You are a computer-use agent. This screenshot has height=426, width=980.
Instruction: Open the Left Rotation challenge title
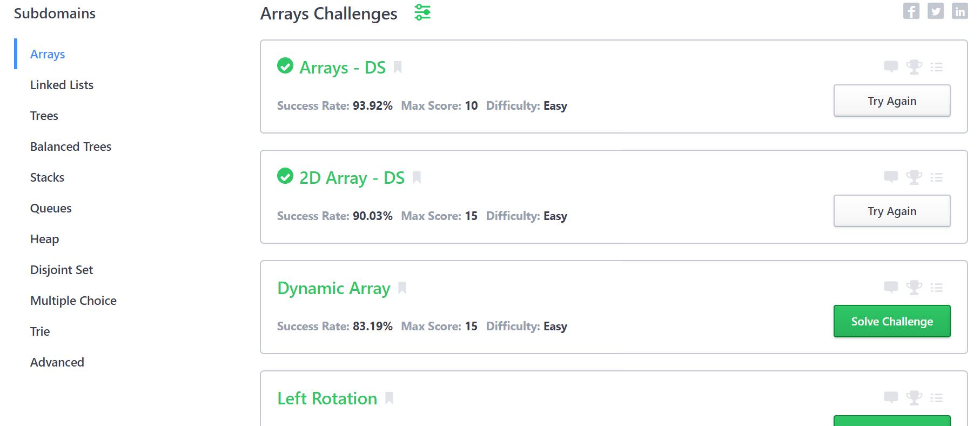327,398
